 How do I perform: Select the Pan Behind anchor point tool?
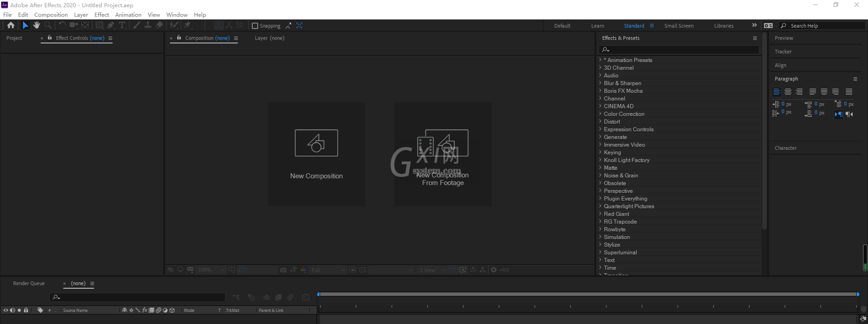[85, 25]
